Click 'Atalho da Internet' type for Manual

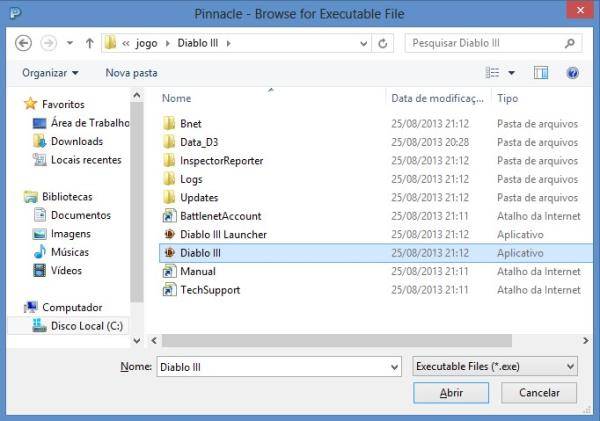coord(539,271)
